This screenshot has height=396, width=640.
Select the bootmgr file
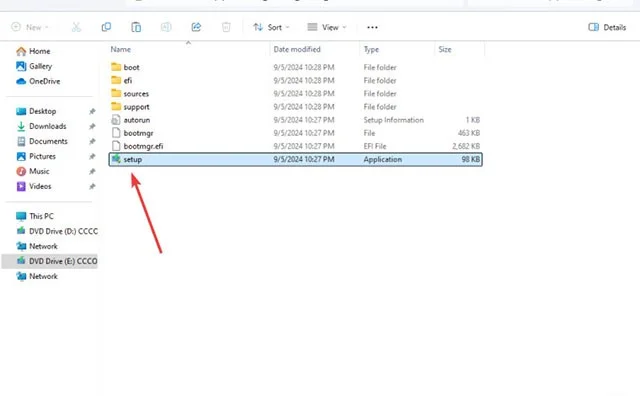click(x=296, y=133)
